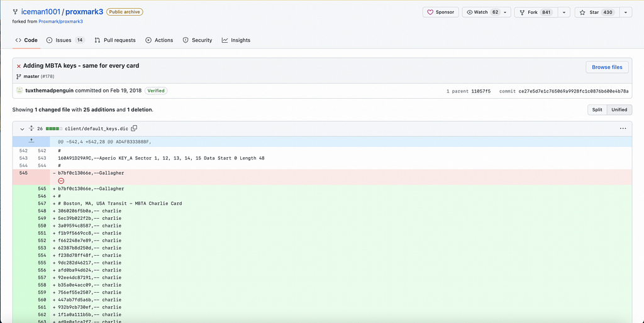The width and height of the screenshot is (644, 323).
Task: Switch to the Code tab
Action: pos(26,40)
